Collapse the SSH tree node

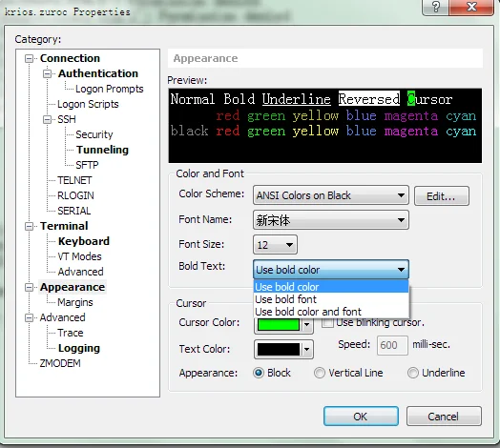(x=47, y=120)
